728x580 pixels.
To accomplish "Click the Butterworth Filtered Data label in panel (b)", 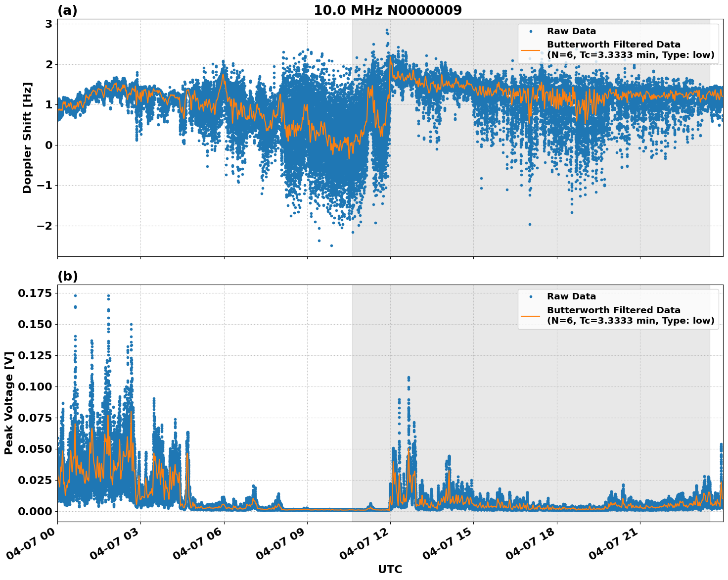I will tap(613, 309).
